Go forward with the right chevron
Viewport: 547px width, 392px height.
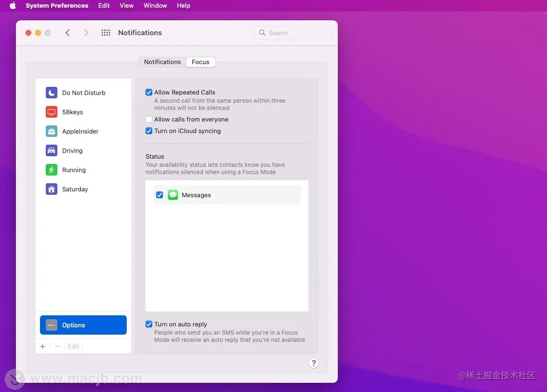[x=86, y=33]
